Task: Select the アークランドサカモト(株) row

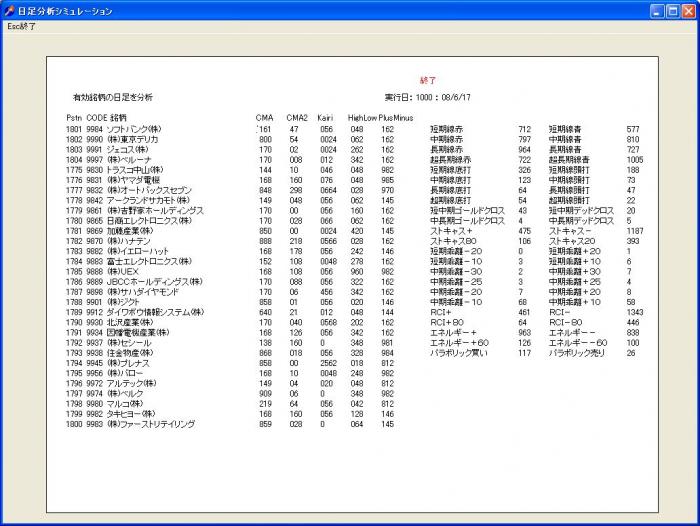Action: pyautogui.click(x=230, y=200)
